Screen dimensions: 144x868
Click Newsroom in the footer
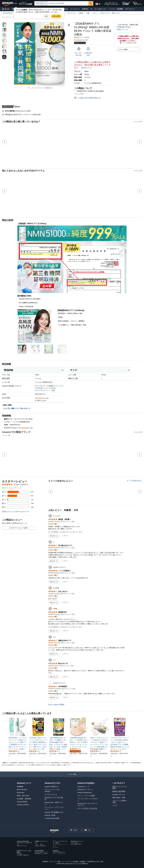tap(20, 793)
